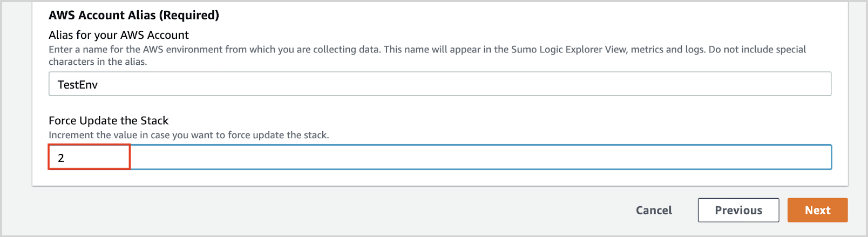The width and height of the screenshot is (868, 237).
Task: Click the "Force Update the Stack" label
Action: point(109,120)
